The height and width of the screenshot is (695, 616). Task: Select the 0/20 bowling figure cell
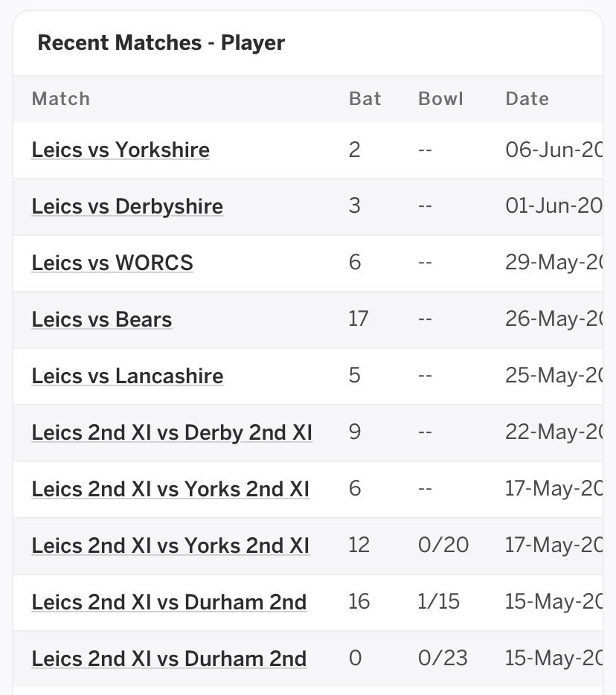443,545
